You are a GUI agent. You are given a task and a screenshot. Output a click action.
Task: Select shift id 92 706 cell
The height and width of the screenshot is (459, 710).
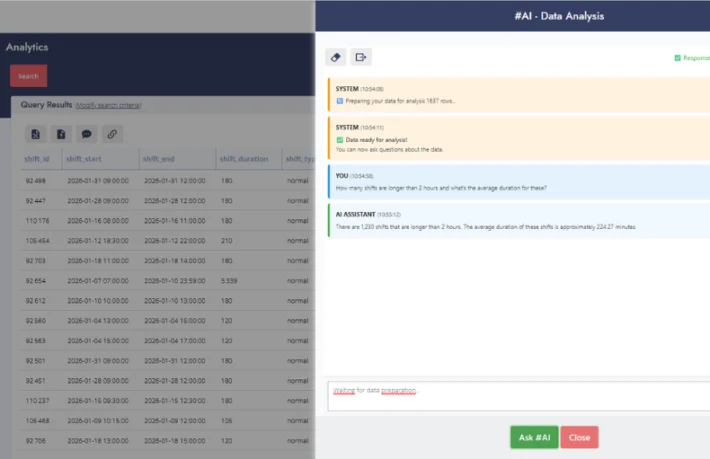(x=36, y=440)
